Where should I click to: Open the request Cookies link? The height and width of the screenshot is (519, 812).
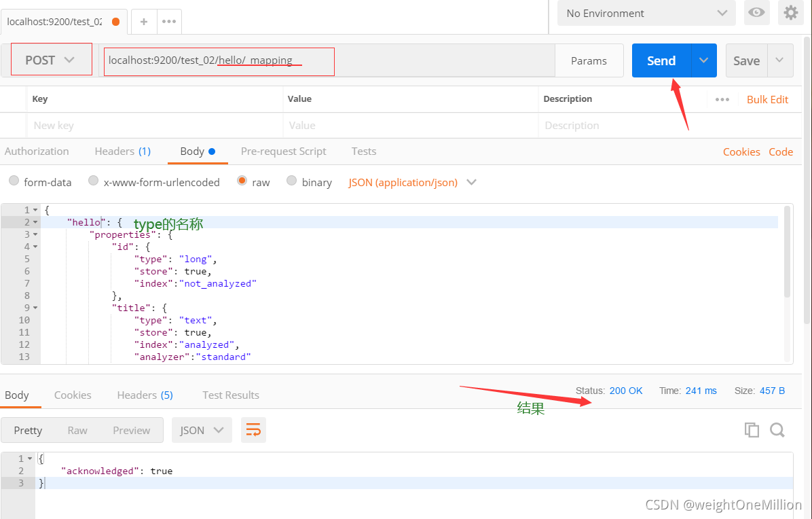741,151
